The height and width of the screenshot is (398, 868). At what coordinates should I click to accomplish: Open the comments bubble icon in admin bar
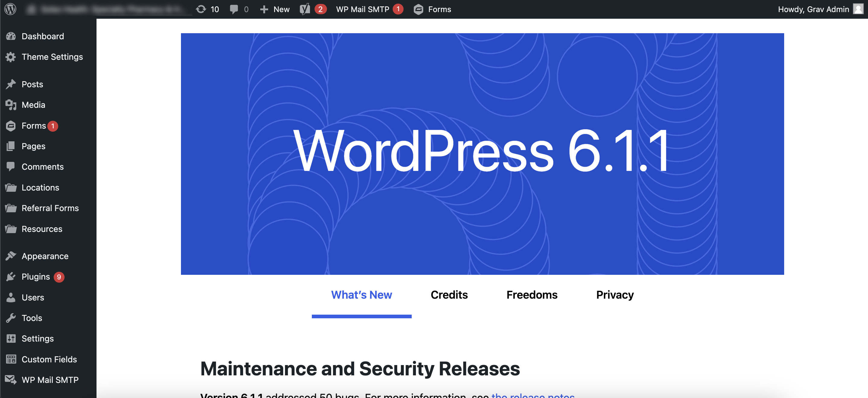coord(234,9)
